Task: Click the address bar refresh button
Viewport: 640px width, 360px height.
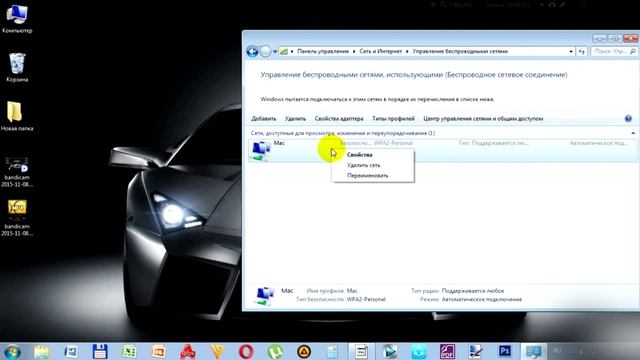Action: (582, 51)
